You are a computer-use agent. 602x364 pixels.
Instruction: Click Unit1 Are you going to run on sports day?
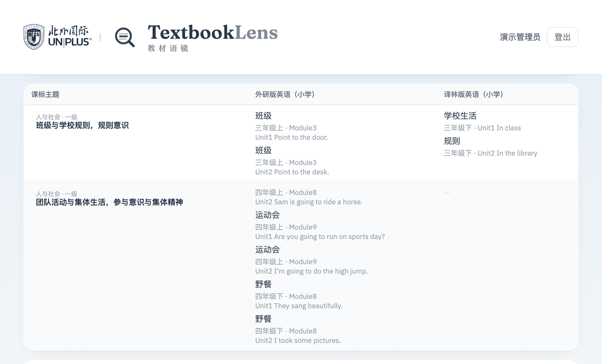point(320,237)
